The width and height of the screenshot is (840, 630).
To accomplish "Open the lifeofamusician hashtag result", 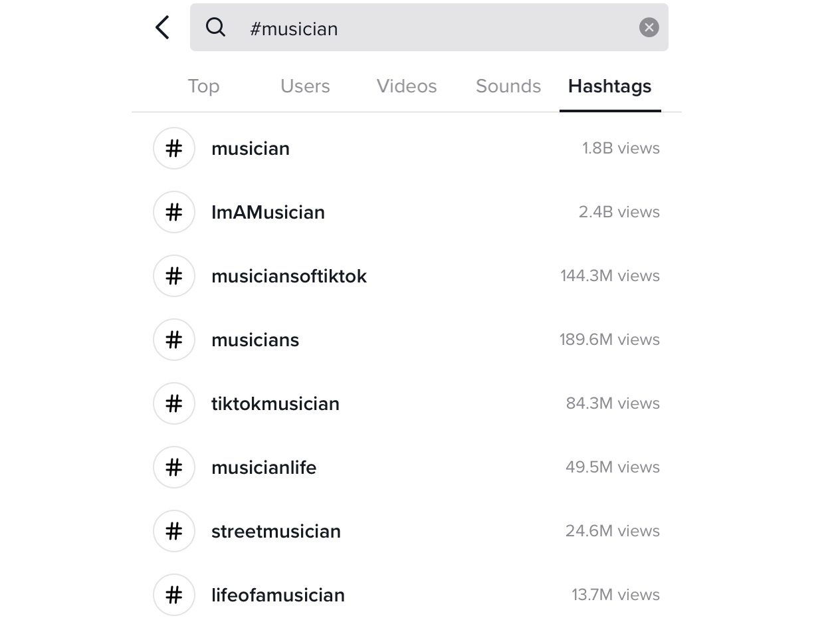I will pos(407,595).
